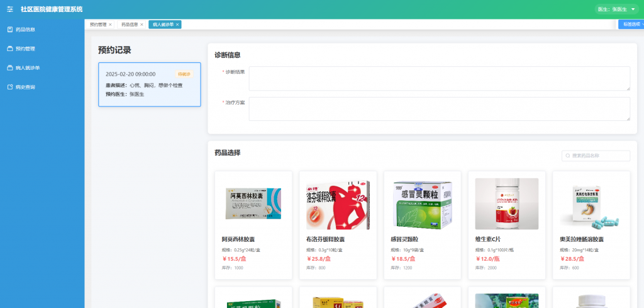This screenshot has height=308, width=644.
Task: Click the dropdown arrow beside 张医生
Action: [x=633, y=9]
